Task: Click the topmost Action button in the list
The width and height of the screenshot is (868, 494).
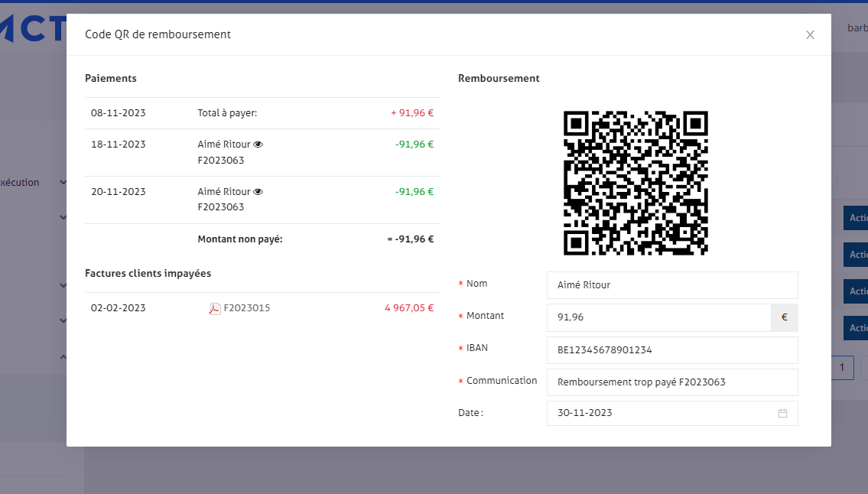Action: click(x=857, y=218)
